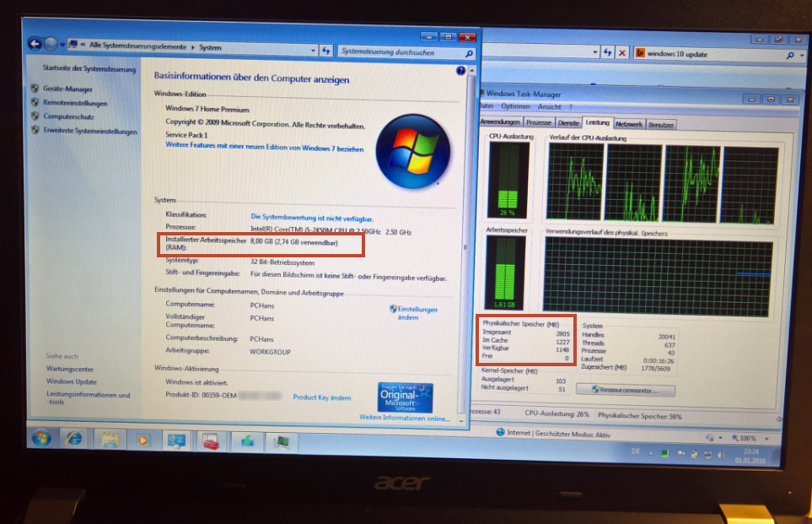The height and width of the screenshot is (524, 812).
Task: Open Computerschutz from the sidebar
Action: pos(68,116)
